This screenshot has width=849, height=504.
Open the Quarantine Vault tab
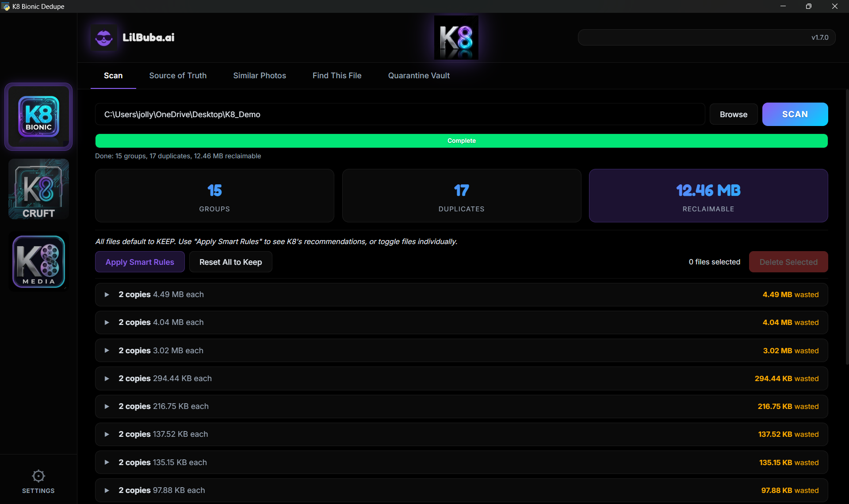[419, 76]
